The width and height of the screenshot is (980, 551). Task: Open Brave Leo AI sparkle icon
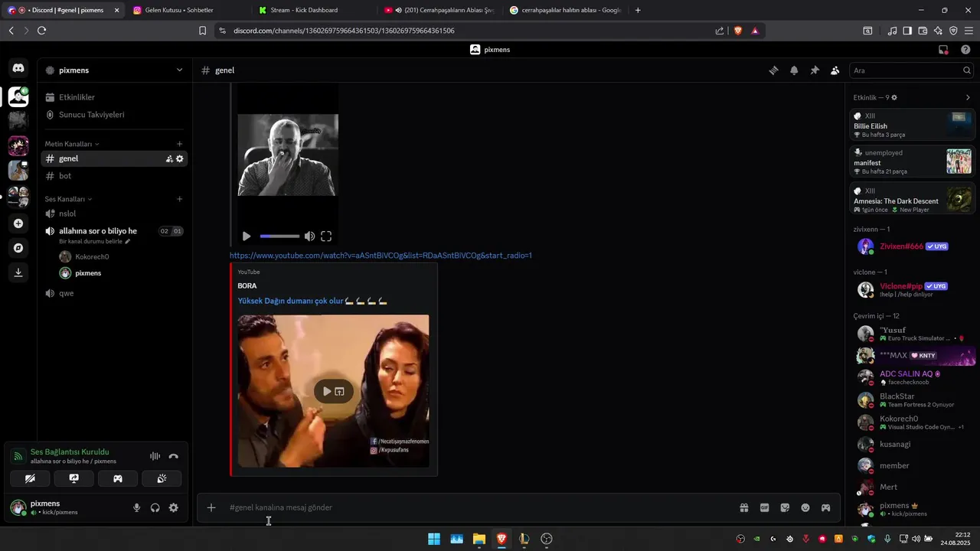(x=938, y=31)
